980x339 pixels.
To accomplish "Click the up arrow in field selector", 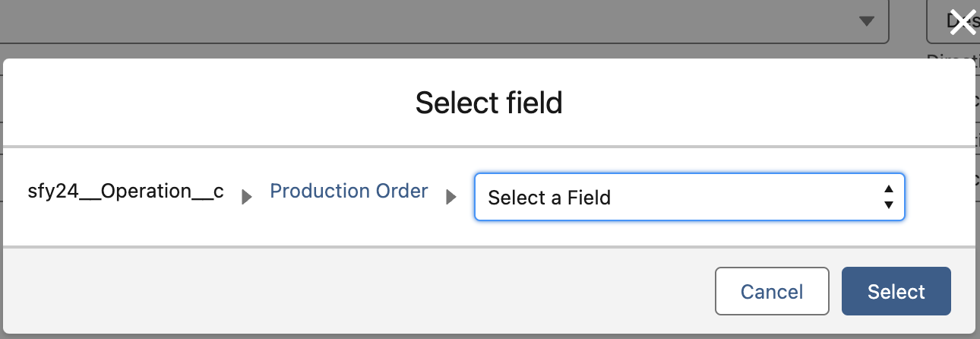I will coord(888,189).
